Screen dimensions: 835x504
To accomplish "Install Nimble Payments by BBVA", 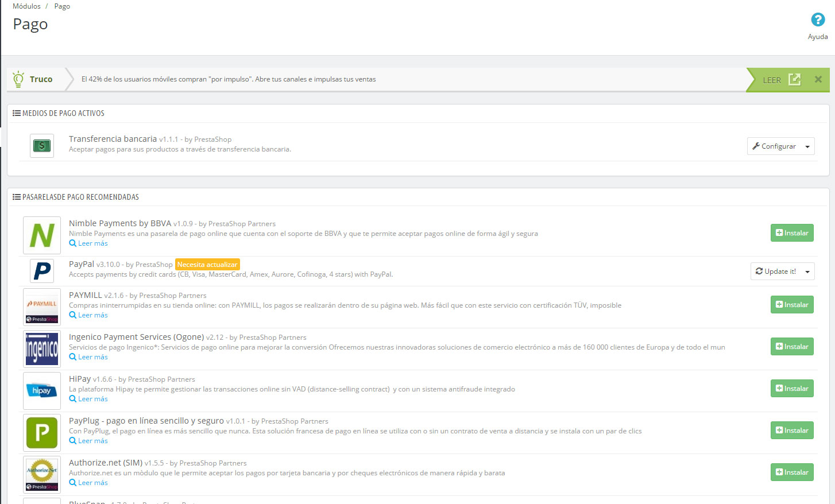I will coord(792,233).
